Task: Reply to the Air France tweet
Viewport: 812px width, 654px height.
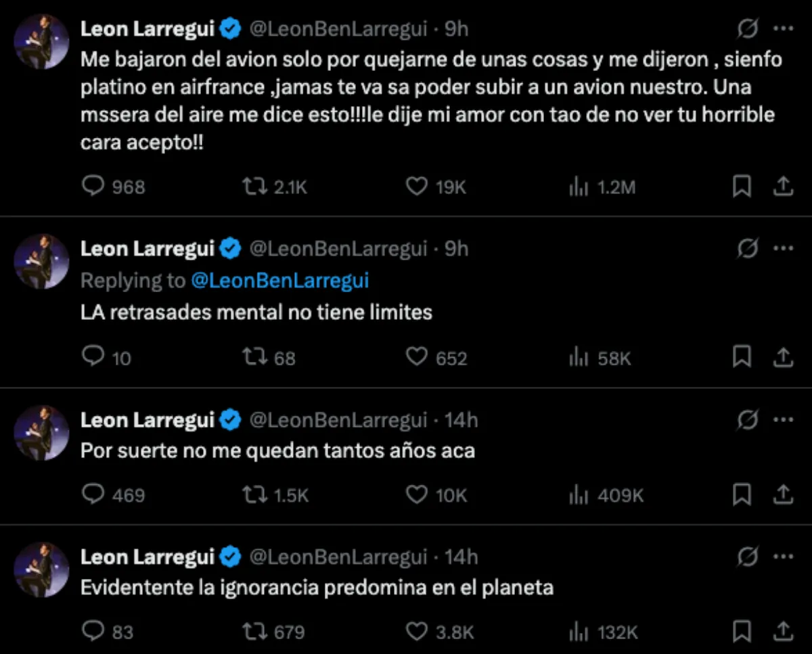Action: tap(93, 186)
